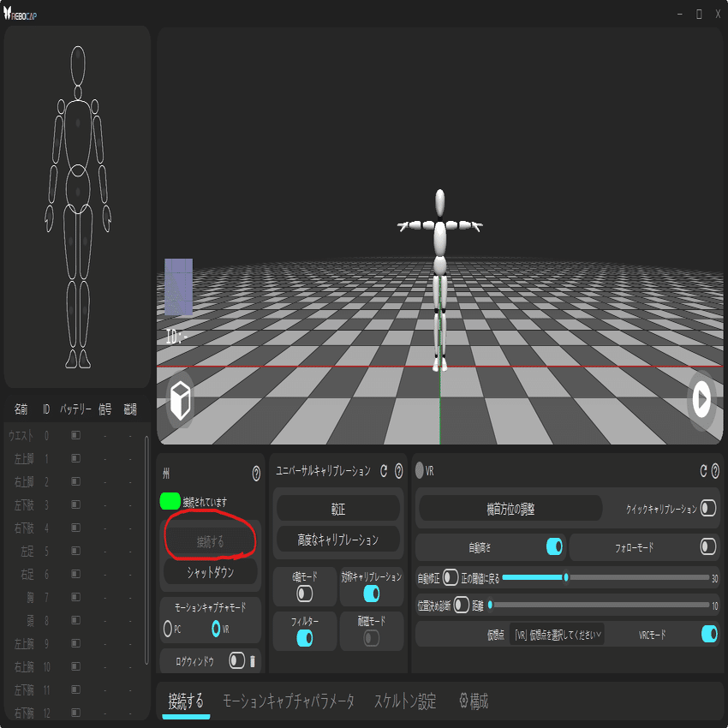Click the バッテリー column header
This screenshot has height=728, width=728.
(x=75, y=409)
